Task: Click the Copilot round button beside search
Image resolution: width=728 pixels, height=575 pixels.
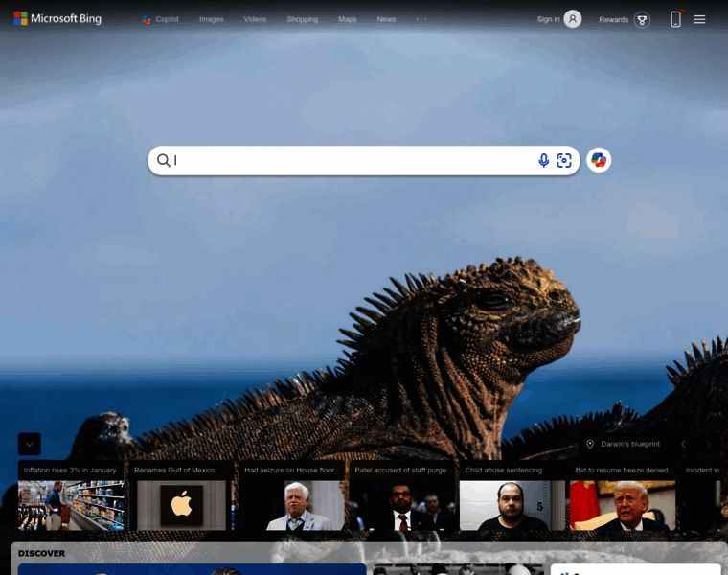Action: (599, 160)
